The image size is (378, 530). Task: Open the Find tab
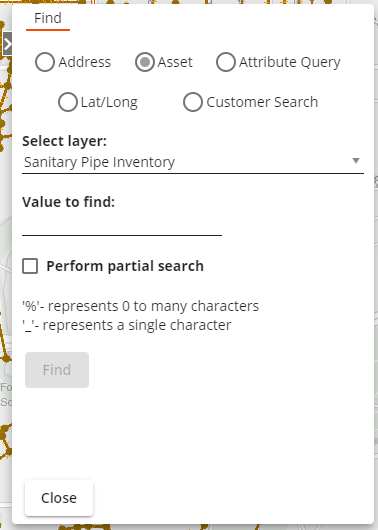(48, 18)
